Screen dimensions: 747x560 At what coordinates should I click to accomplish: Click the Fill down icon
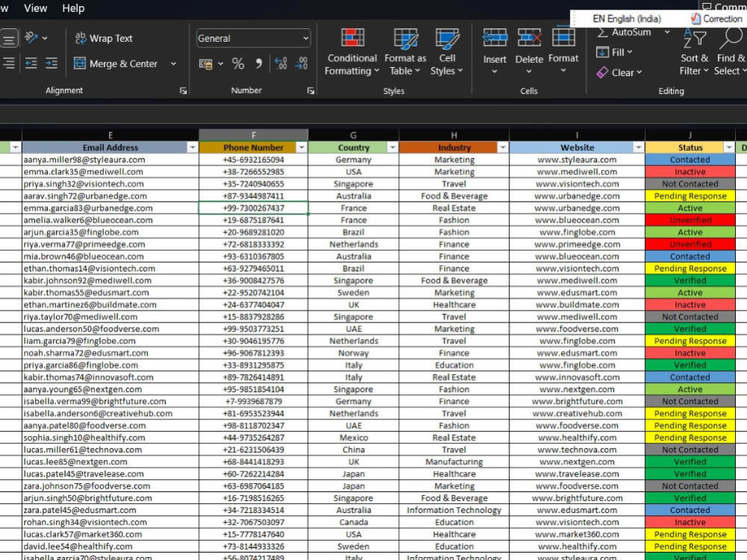pos(602,52)
